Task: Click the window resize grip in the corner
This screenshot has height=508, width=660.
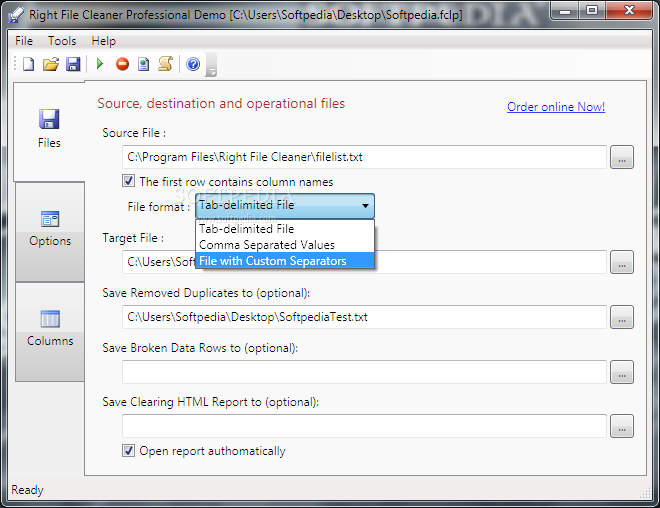Action: 645,493
